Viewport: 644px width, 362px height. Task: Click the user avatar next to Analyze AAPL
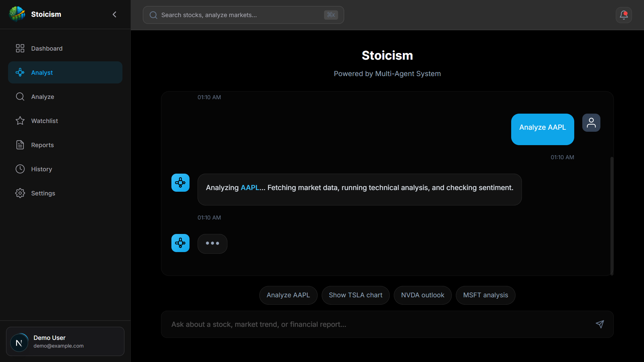[x=591, y=123]
